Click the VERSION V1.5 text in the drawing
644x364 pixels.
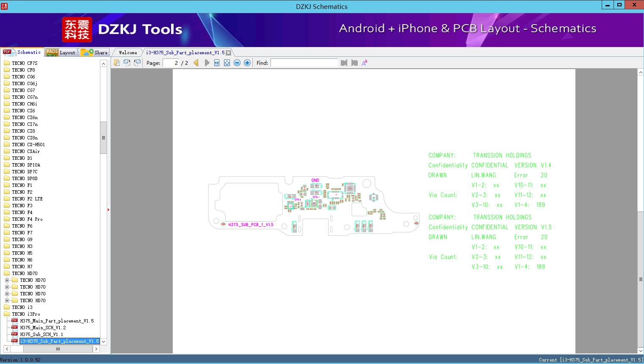[x=533, y=227]
